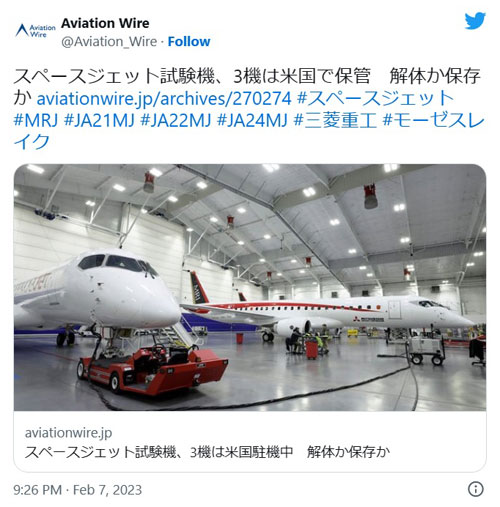The height and width of the screenshot is (507, 500).
Task: Open the #JA22MJ hashtag
Action: click(176, 120)
